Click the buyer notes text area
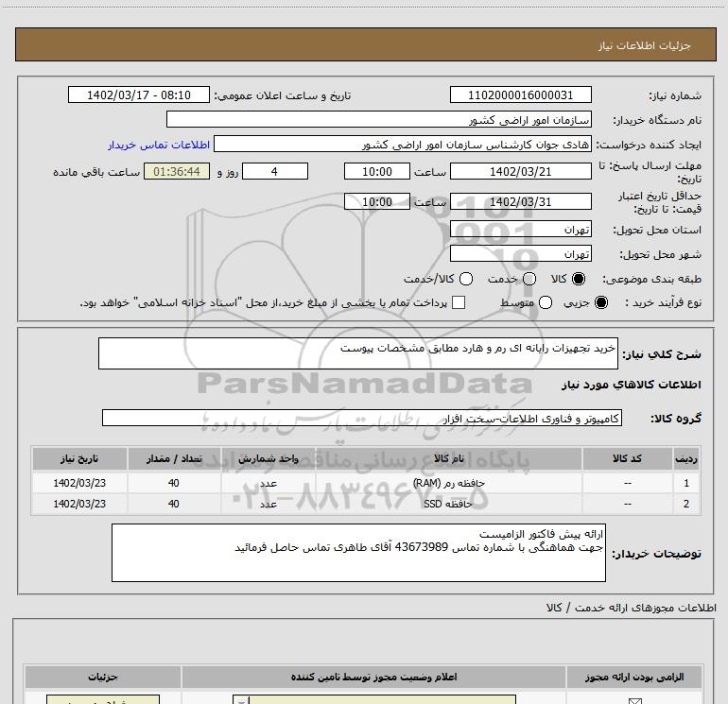This screenshot has width=728, height=704. coord(358,553)
